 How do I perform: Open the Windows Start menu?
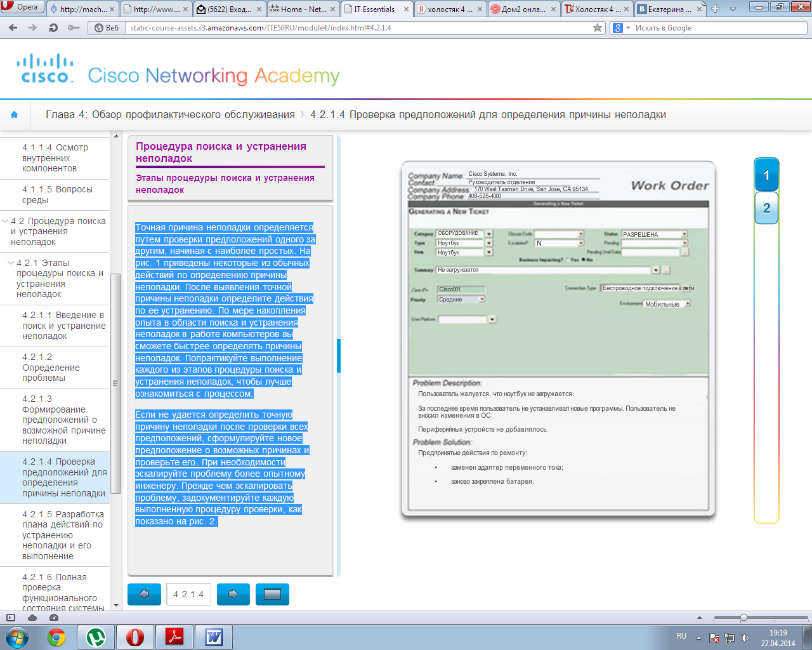17,637
